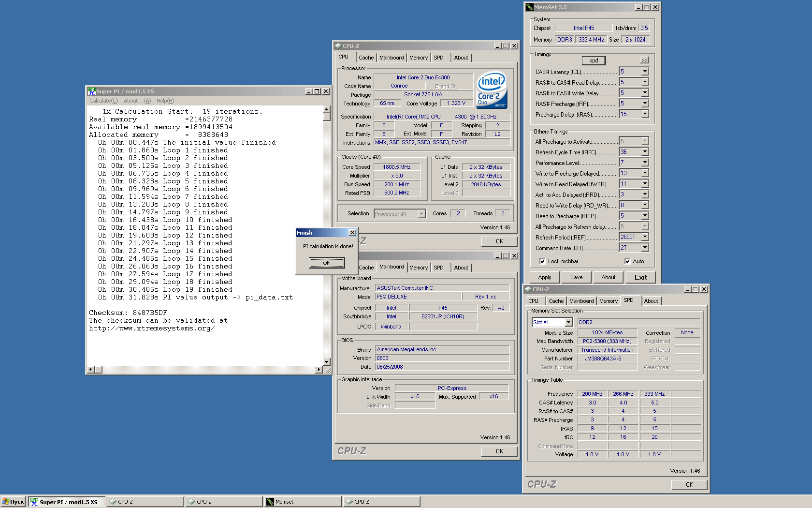Viewport: 812px width, 508px height.
Task: Open CAS# Latency (tCL) dropdown
Action: (645, 72)
